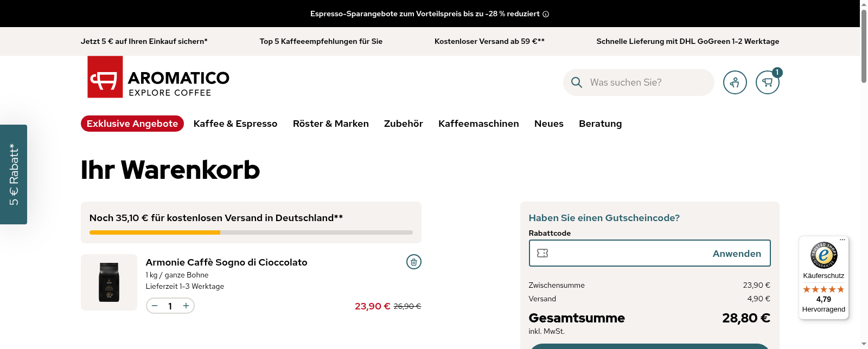This screenshot has width=868, height=349.
Task: Open Beratung menu
Action: pos(601,124)
